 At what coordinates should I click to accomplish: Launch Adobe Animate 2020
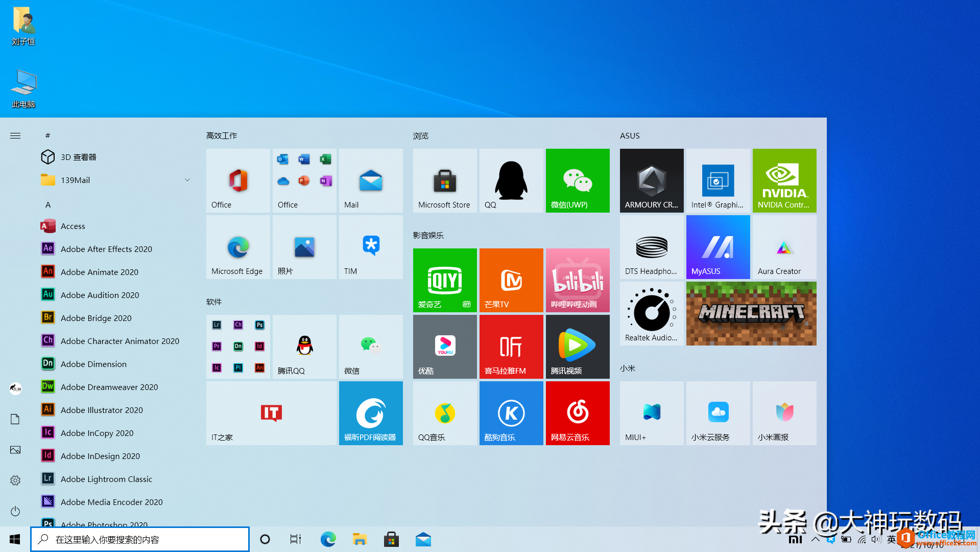[x=116, y=272]
